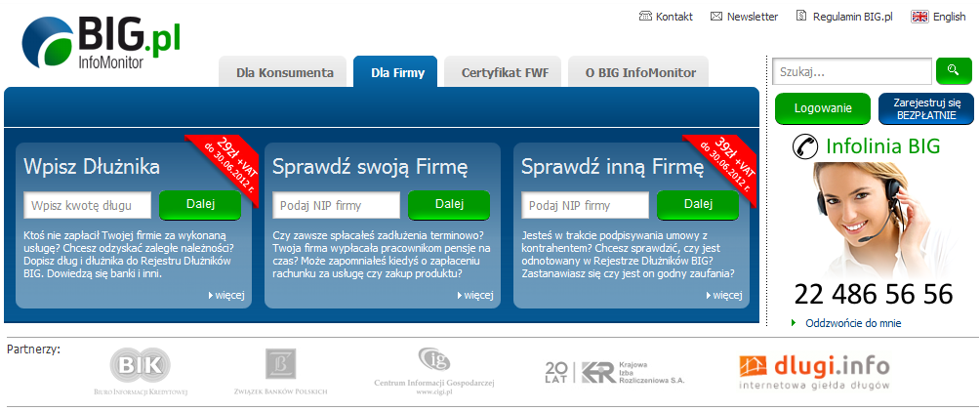Screen dimensions: 980x411
Task: Click the phone number 22 486 56 56
Action: pos(874,294)
